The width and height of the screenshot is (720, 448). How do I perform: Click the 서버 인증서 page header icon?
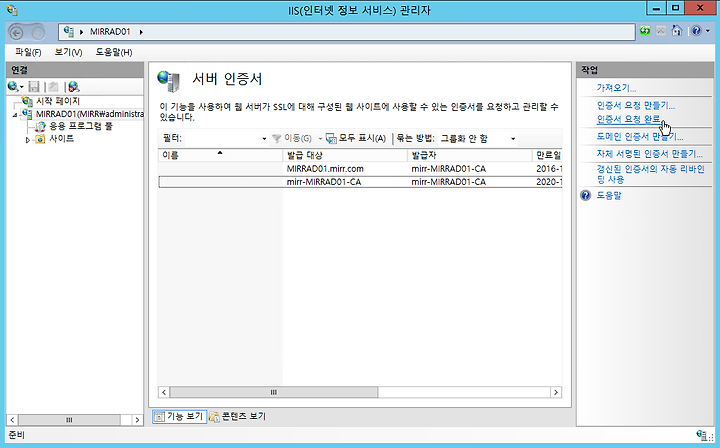pos(168,81)
